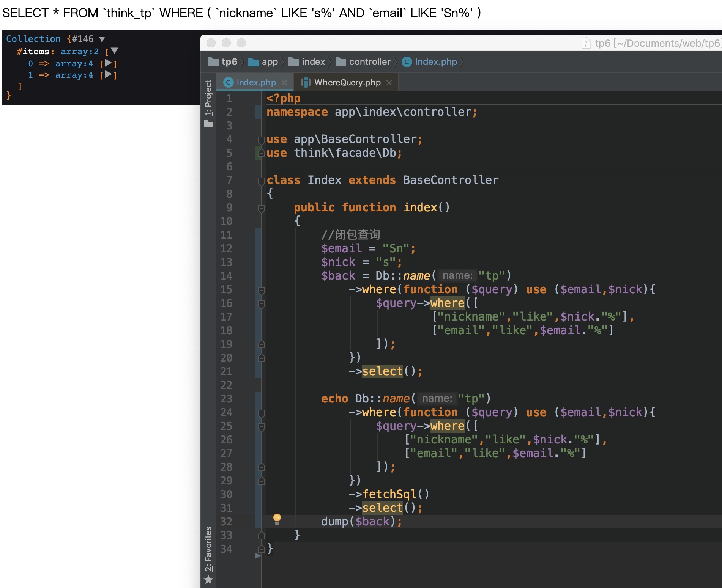Click the public function index() declaration
This screenshot has width=722, height=588.
click(372, 208)
